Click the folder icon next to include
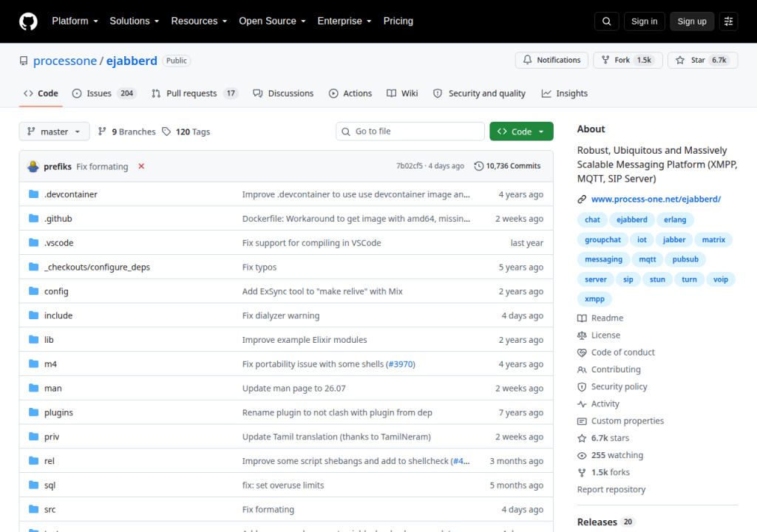757x532 pixels. pos(34,316)
